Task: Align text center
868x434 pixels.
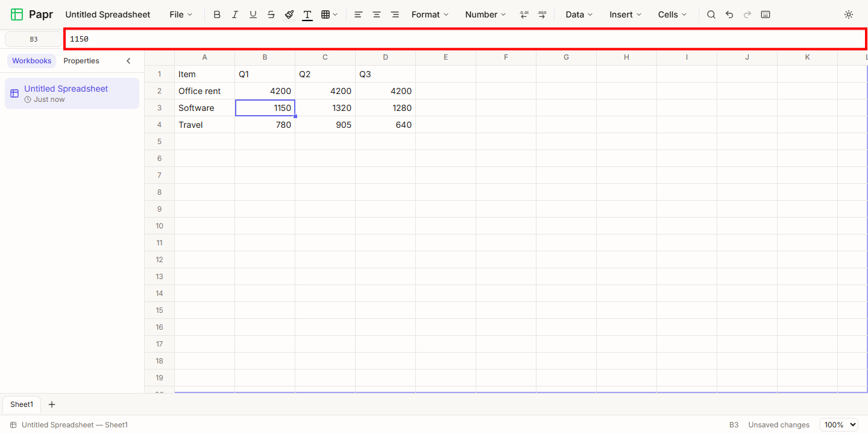Action: 377,14
